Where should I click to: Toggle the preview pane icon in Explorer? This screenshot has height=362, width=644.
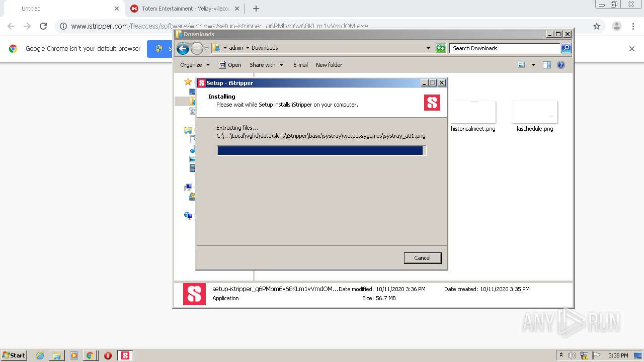tap(547, 65)
